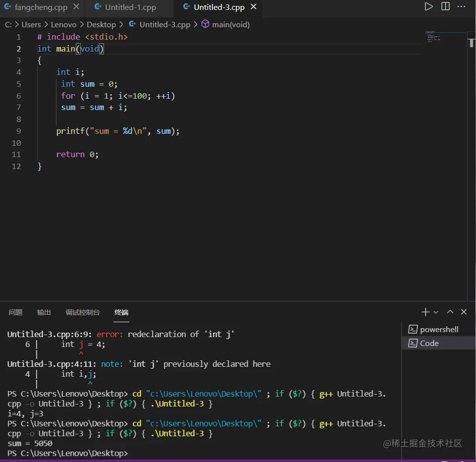
Task: Click line number 6 in gutter
Action: pos(18,96)
